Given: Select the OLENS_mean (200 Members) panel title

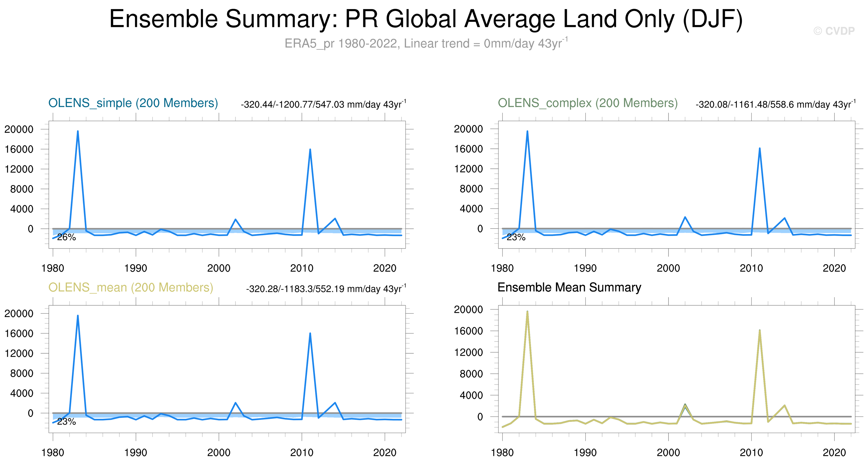Looking at the screenshot, I should [131, 287].
